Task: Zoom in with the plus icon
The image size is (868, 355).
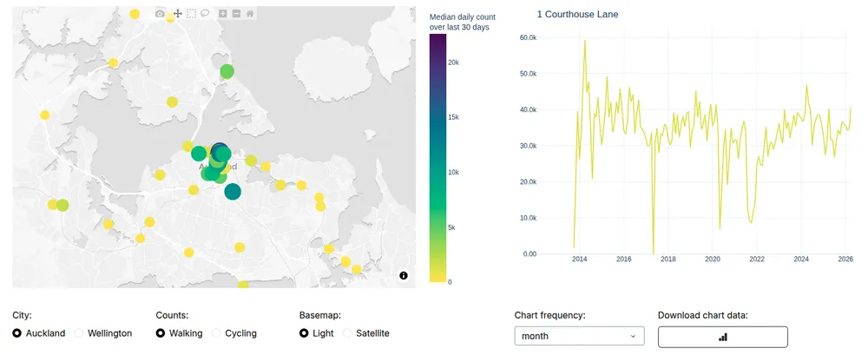Action: 223,14
